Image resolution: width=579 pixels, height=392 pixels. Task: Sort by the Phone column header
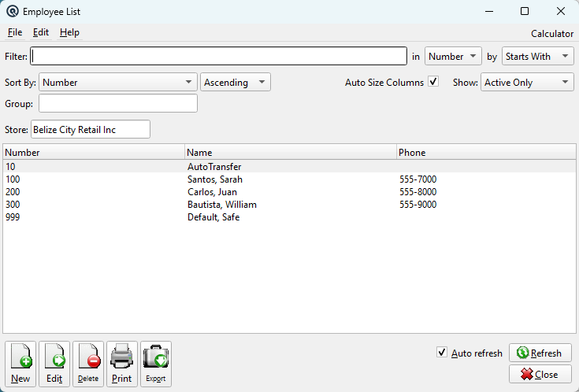coord(486,153)
